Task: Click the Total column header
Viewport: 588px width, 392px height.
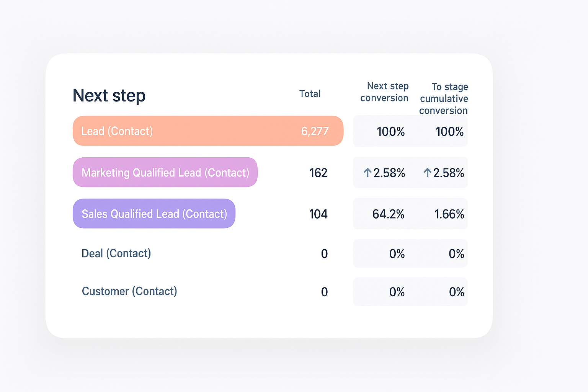Action: [x=310, y=94]
